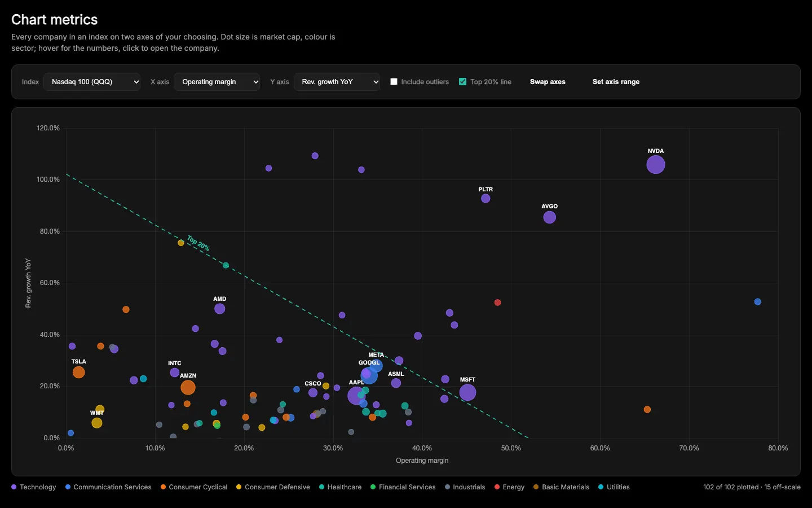
Task: Click the Technology purple legend swatch
Action: click(14, 487)
